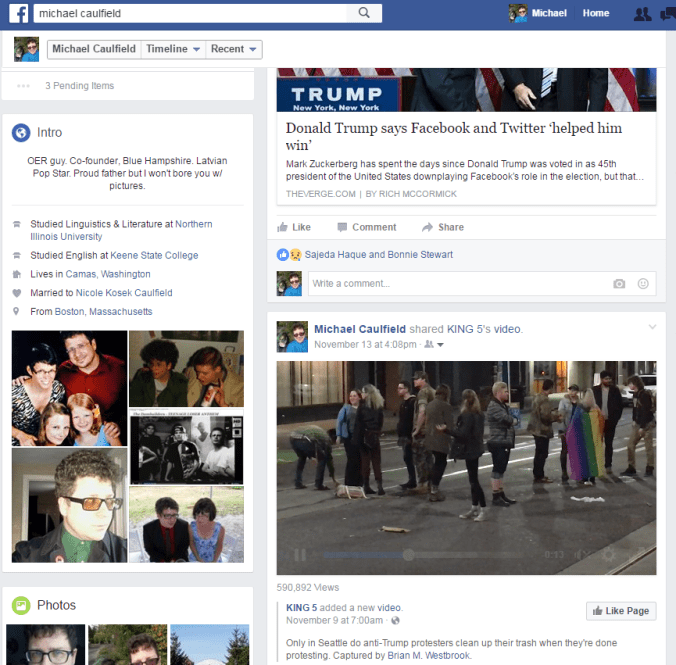This screenshot has height=665, width=676.
Task: Click November 13 at 4:08pm timestamp
Action: [x=365, y=345]
